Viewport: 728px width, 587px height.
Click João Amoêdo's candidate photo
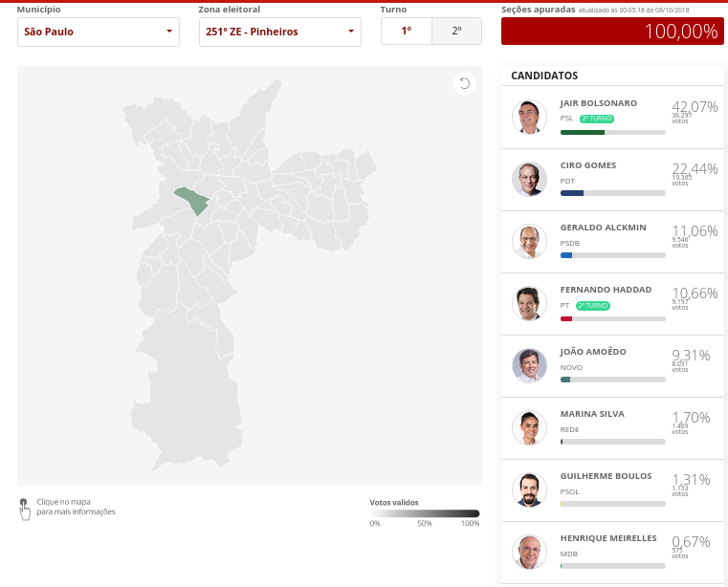click(x=528, y=366)
